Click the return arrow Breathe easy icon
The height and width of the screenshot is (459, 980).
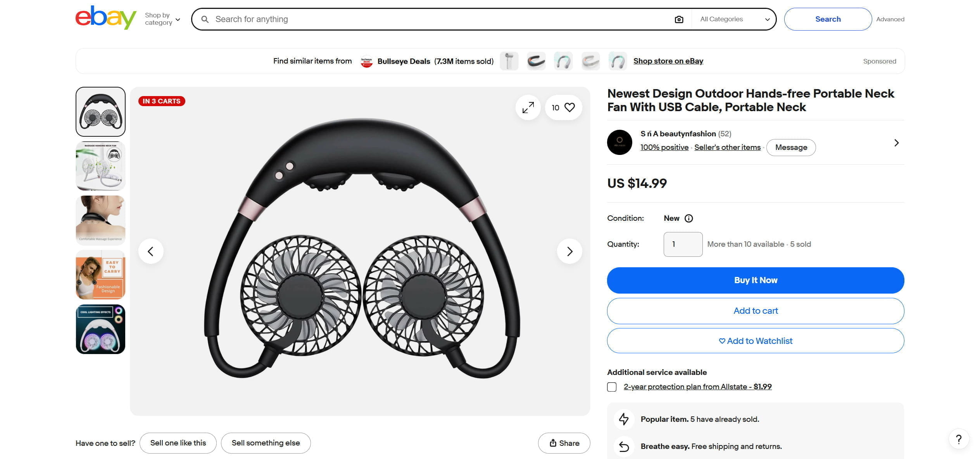(x=624, y=446)
